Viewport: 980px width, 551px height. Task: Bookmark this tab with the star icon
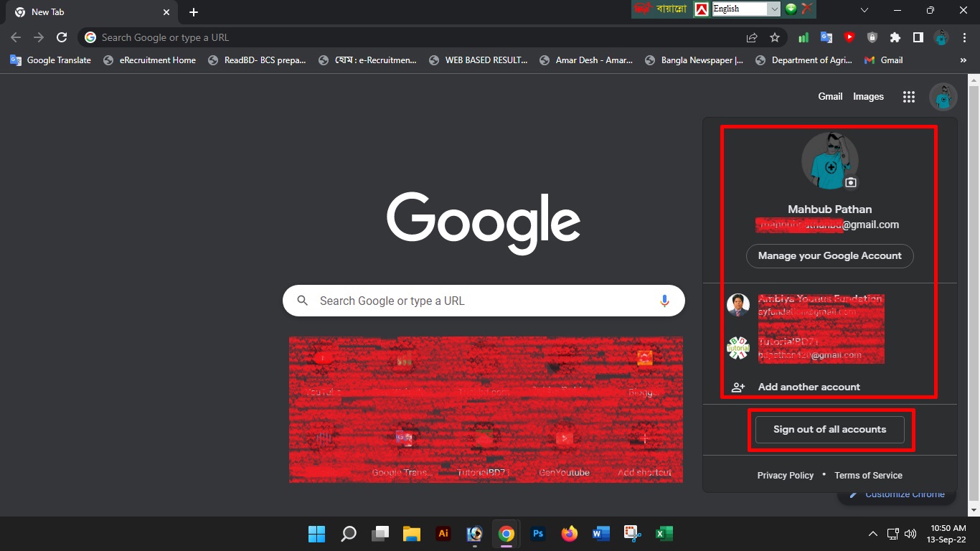click(x=775, y=37)
